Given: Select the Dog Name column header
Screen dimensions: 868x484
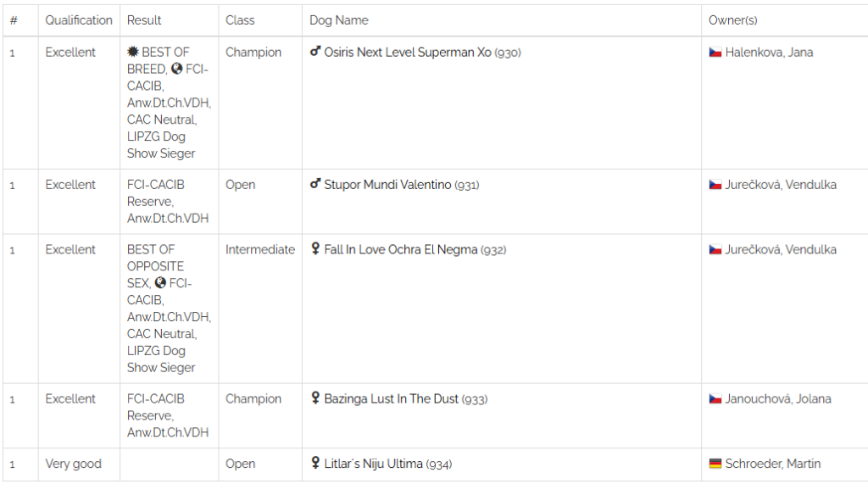Looking at the screenshot, I should click(x=339, y=20).
